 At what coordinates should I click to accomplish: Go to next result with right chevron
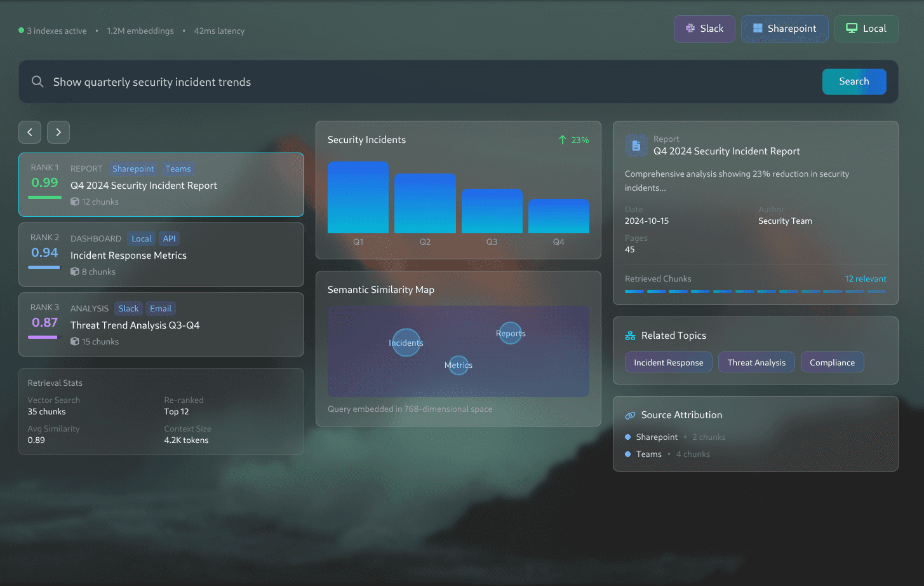click(58, 132)
